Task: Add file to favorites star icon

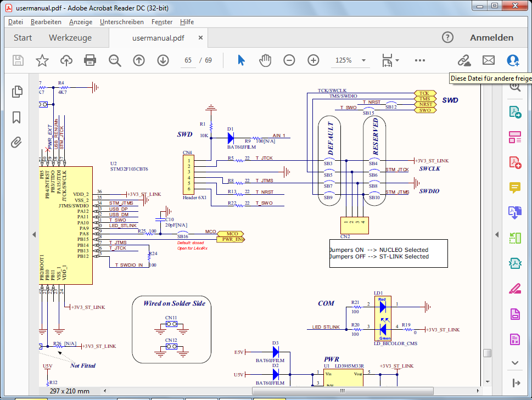Action: click(42, 60)
